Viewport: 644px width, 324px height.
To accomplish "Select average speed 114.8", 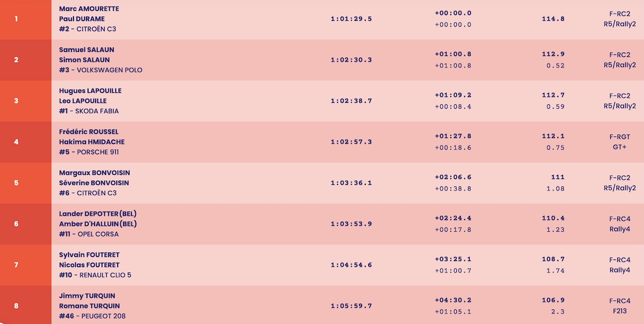I will pos(553,19).
